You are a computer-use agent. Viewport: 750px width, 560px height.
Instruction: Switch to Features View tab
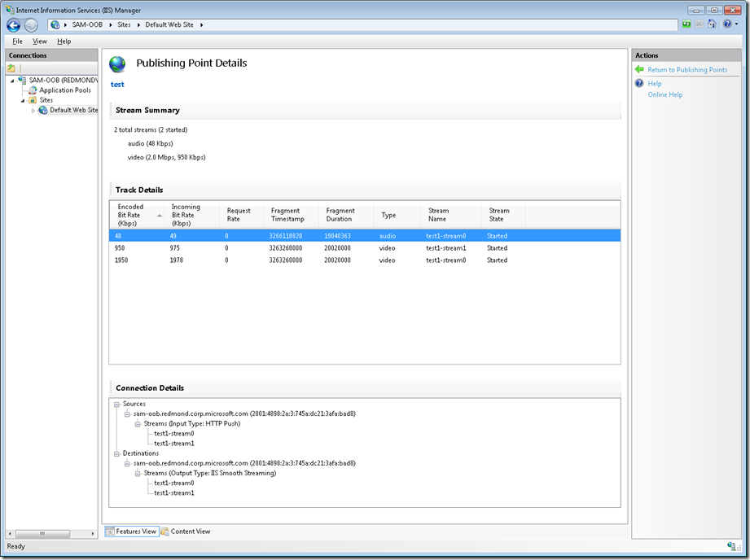[x=132, y=532]
